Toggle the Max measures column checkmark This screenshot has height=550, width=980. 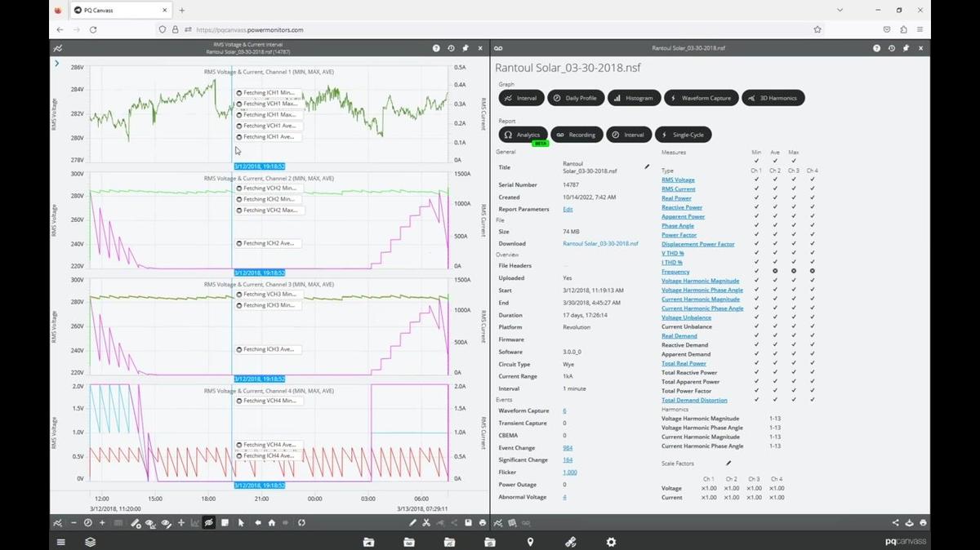click(794, 161)
